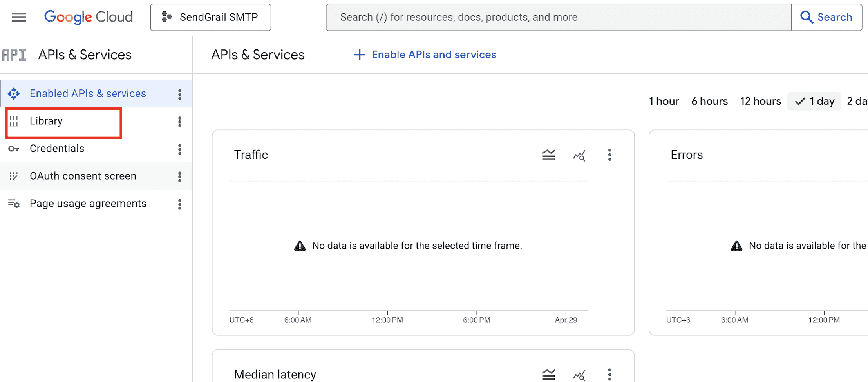Explore the Traffic chart metrics icon

coord(579,155)
